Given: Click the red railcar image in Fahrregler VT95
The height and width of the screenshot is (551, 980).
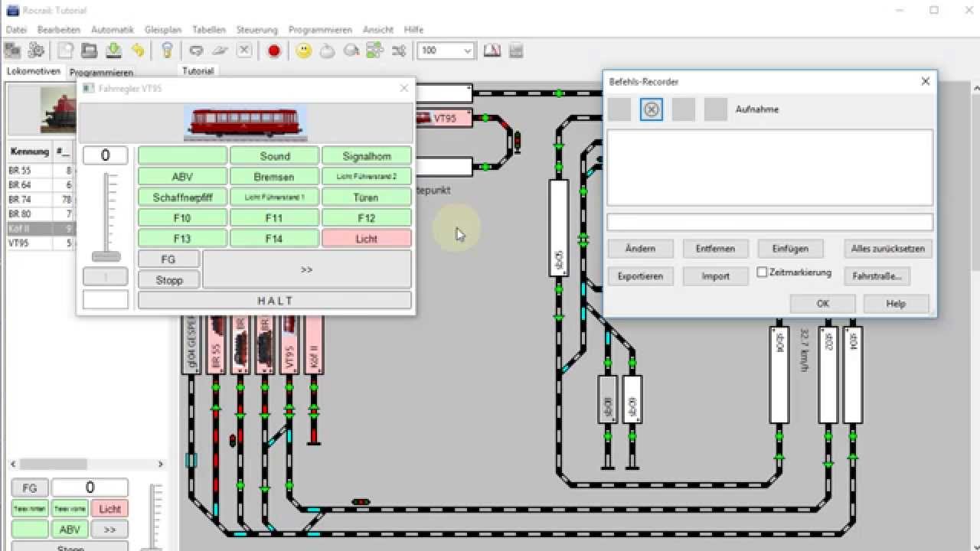Looking at the screenshot, I should tap(246, 122).
